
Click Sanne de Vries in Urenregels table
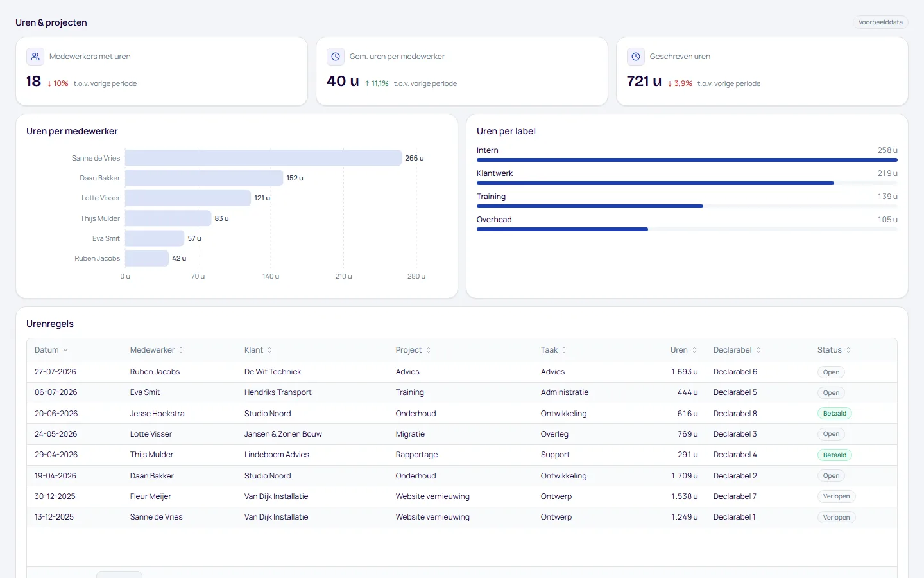pos(156,517)
